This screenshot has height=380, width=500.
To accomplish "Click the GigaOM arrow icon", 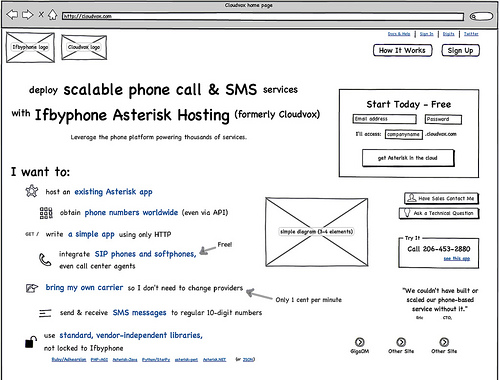I will point(360,342).
